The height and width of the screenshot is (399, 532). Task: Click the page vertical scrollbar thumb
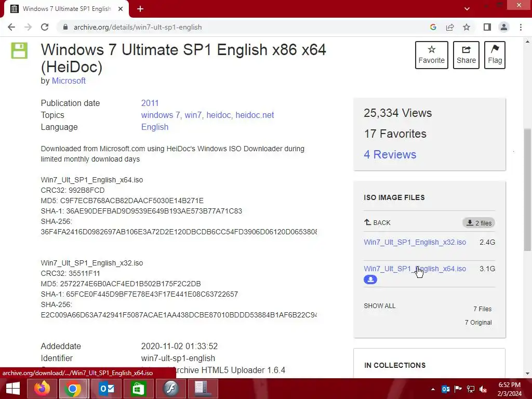527,190
